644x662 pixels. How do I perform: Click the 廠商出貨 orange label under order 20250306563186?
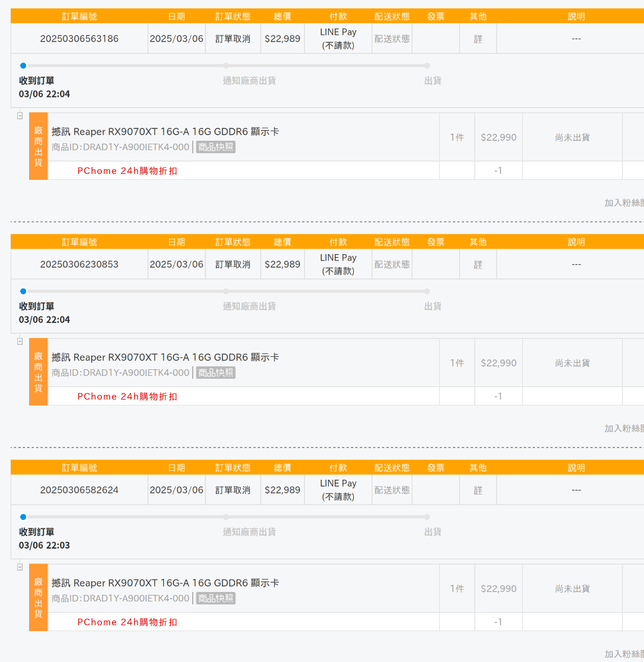point(39,146)
